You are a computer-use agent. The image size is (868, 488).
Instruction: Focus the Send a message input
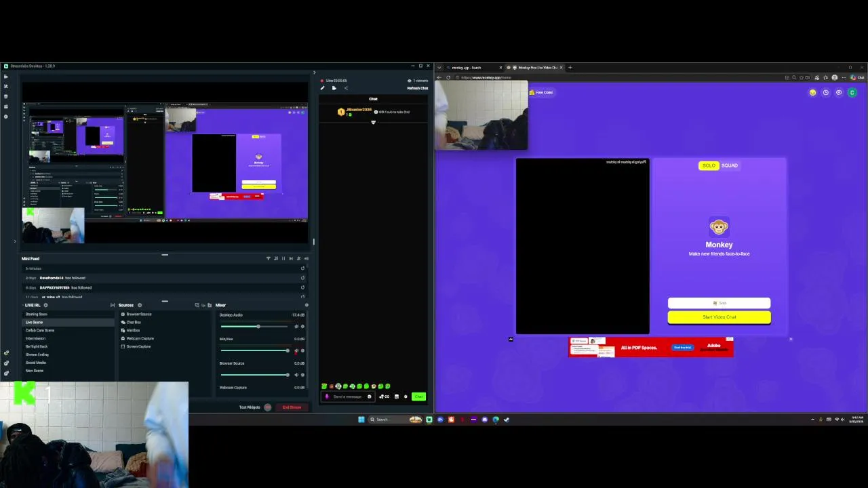click(x=347, y=396)
